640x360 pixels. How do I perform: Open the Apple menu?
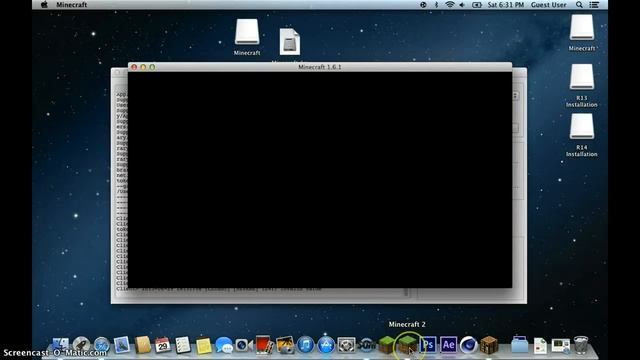pyautogui.click(x=44, y=5)
